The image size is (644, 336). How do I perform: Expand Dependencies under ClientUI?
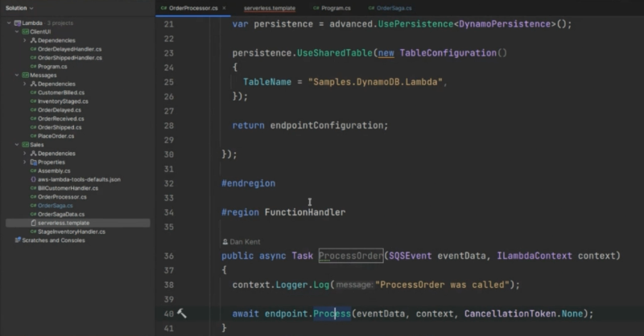(x=25, y=40)
